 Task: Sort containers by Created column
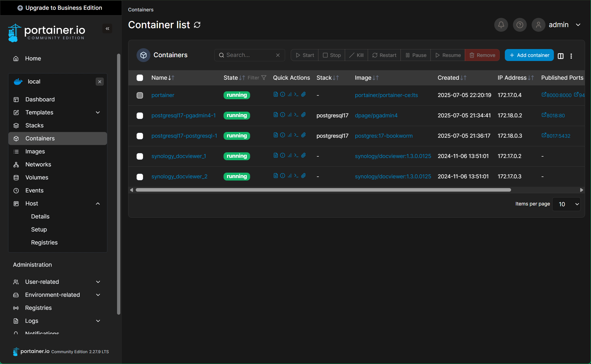(x=452, y=78)
